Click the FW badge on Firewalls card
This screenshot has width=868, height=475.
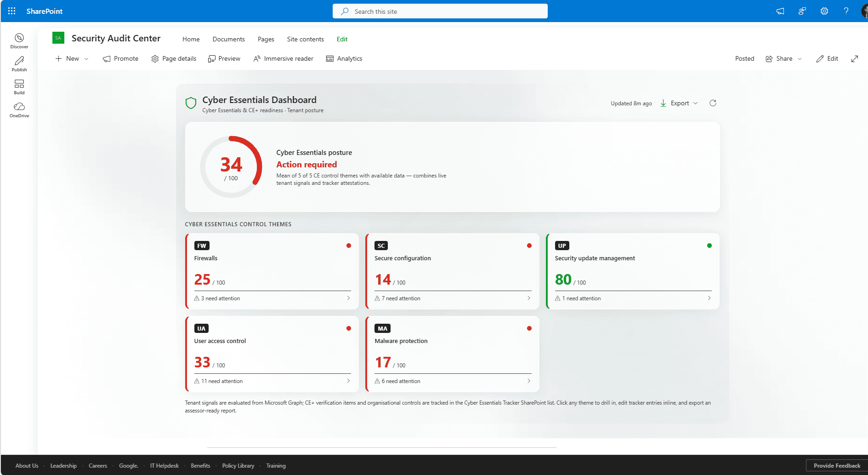pyautogui.click(x=202, y=246)
